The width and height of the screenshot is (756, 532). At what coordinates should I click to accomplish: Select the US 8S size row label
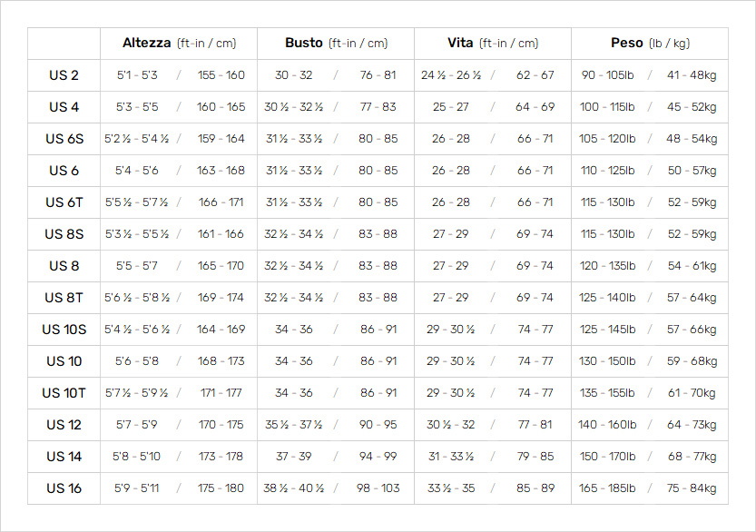point(64,234)
